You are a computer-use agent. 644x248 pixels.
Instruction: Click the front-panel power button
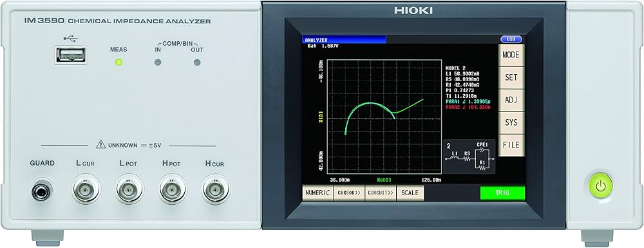pos(601,186)
